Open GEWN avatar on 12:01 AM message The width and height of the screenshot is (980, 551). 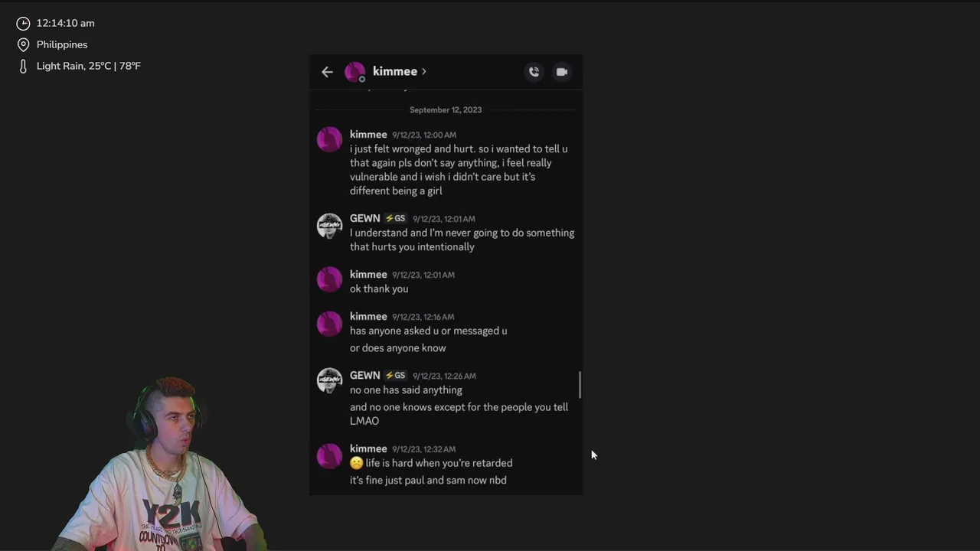tap(329, 226)
